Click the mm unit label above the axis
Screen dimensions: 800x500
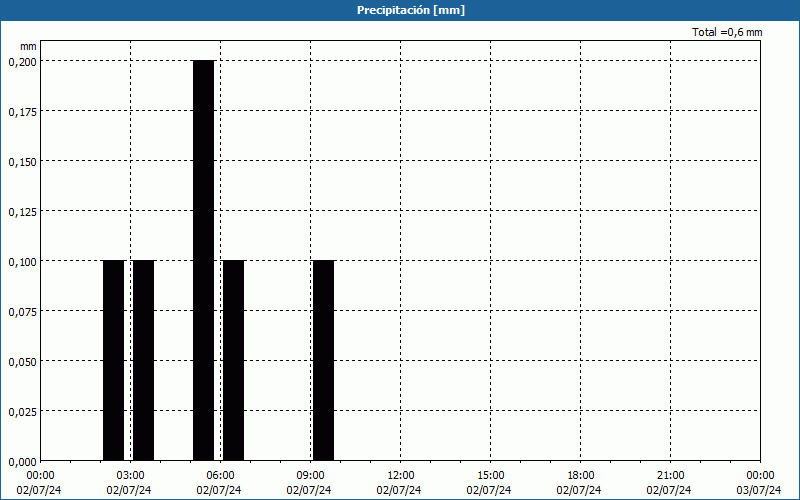(28, 46)
